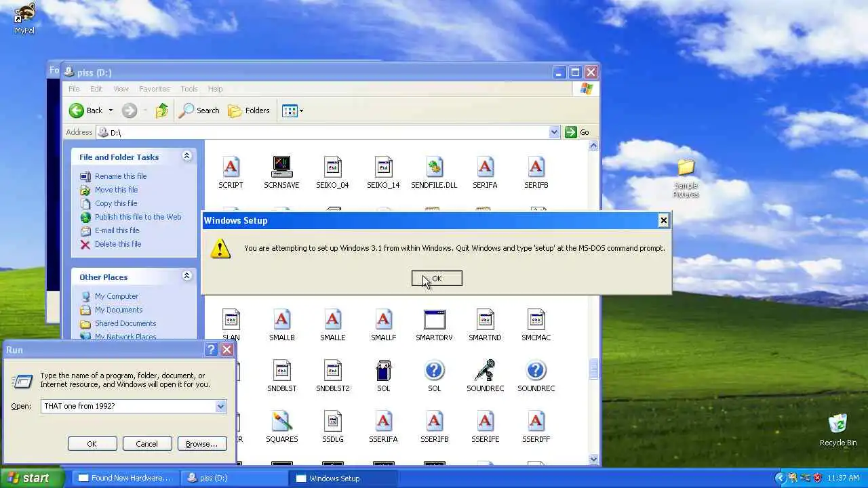The image size is (868, 488).
Task: Click Publish this file to the Web
Action: (138, 217)
